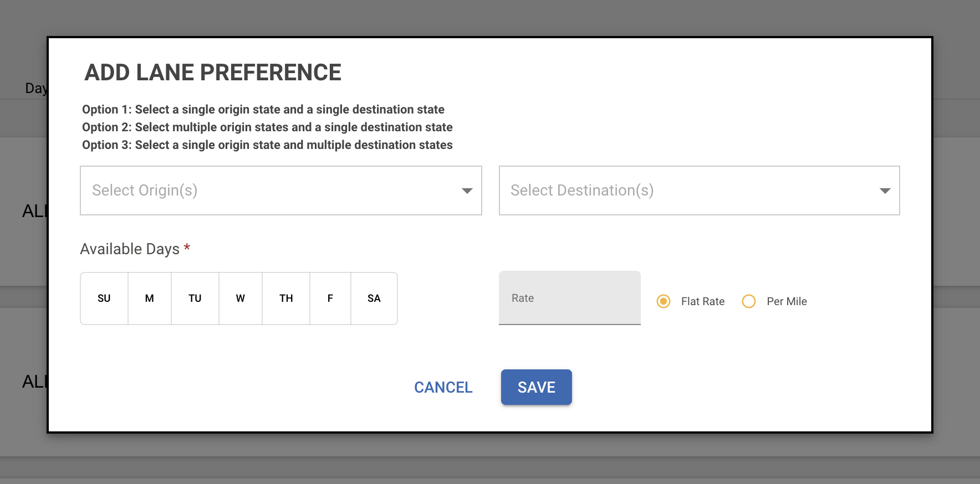This screenshot has width=980, height=484.
Task: Toggle Monday (M) in available days
Action: 150,298
